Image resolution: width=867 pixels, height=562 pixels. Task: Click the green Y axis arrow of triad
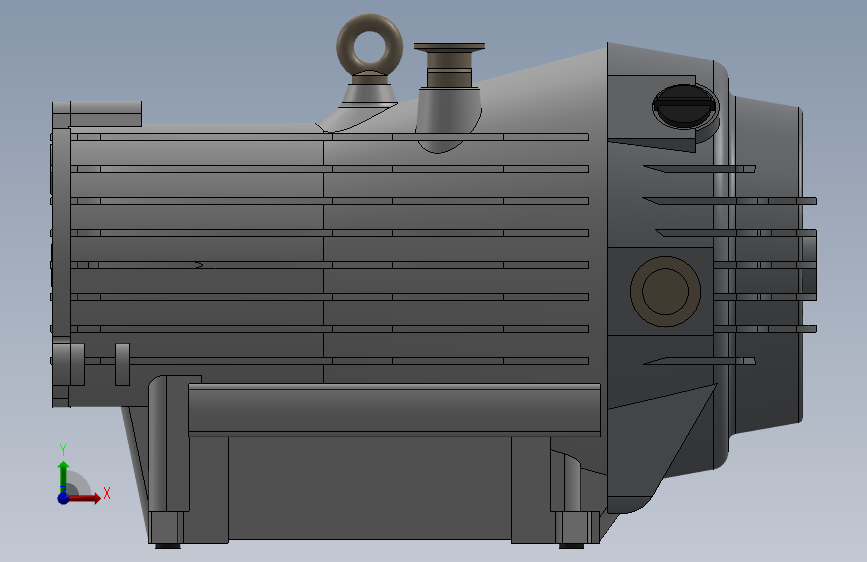coord(64,476)
